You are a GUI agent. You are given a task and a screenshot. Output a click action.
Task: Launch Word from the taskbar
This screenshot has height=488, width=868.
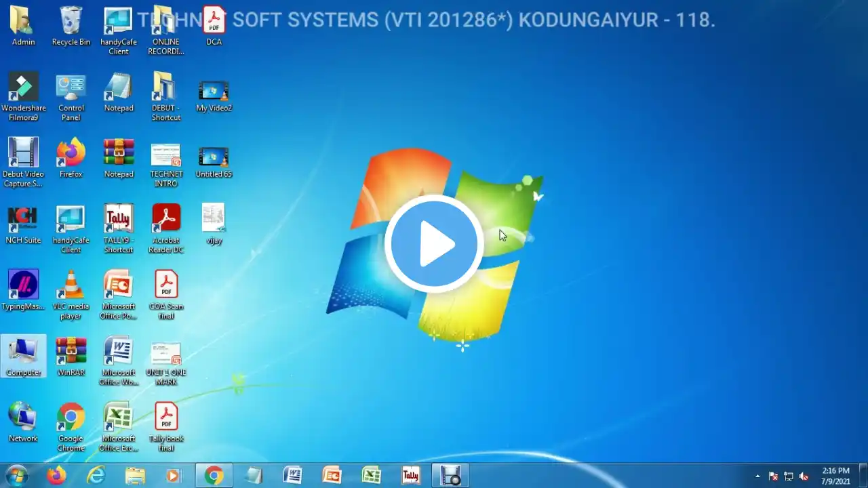point(293,476)
